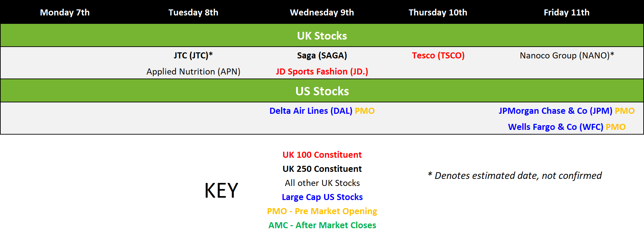Click the US Stocks section banner
Viewport: 644px width, 244px height.
click(x=322, y=91)
